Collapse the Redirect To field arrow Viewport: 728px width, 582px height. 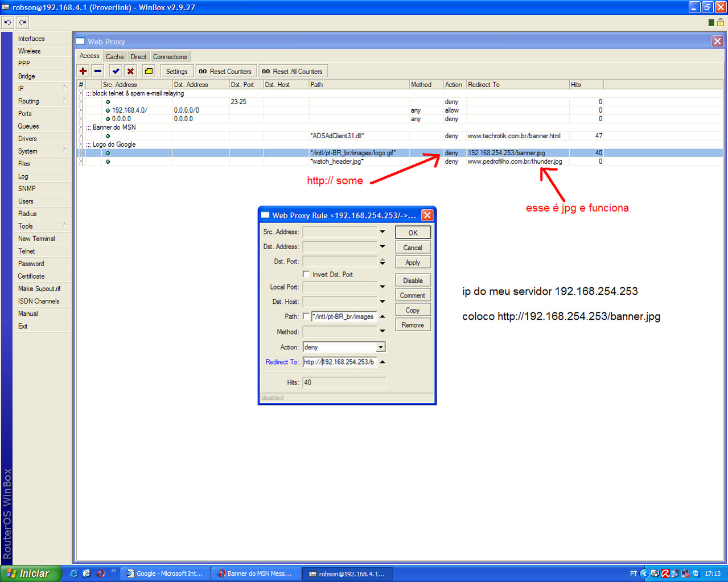tap(382, 362)
